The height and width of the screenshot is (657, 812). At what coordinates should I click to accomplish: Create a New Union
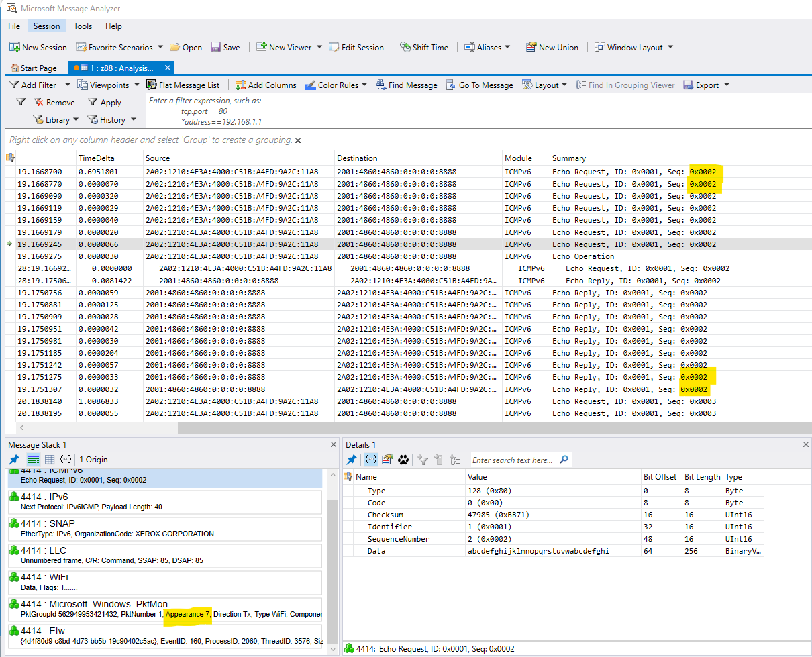552,48
